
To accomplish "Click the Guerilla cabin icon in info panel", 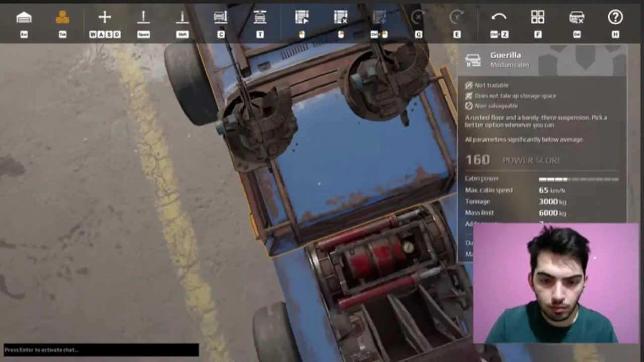I will (473, 60).
